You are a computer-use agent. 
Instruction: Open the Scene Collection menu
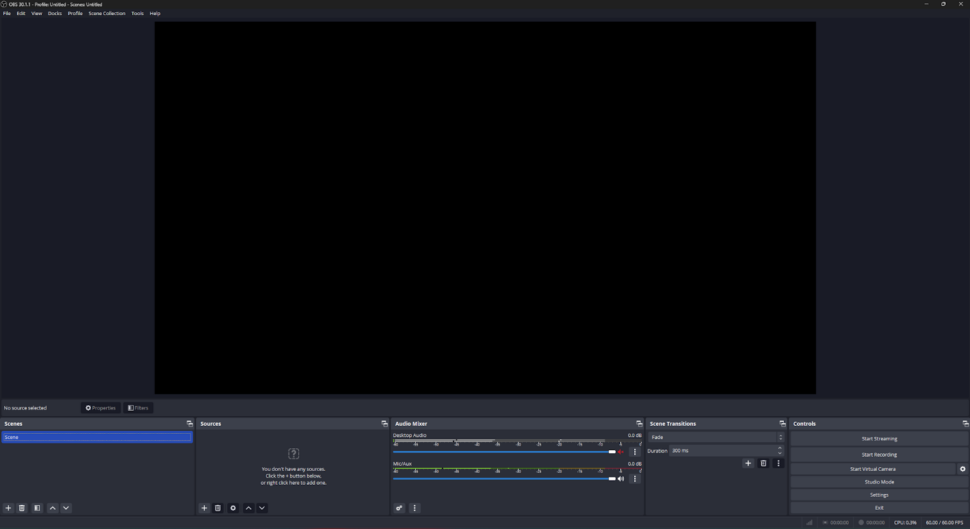coord(107,14)
